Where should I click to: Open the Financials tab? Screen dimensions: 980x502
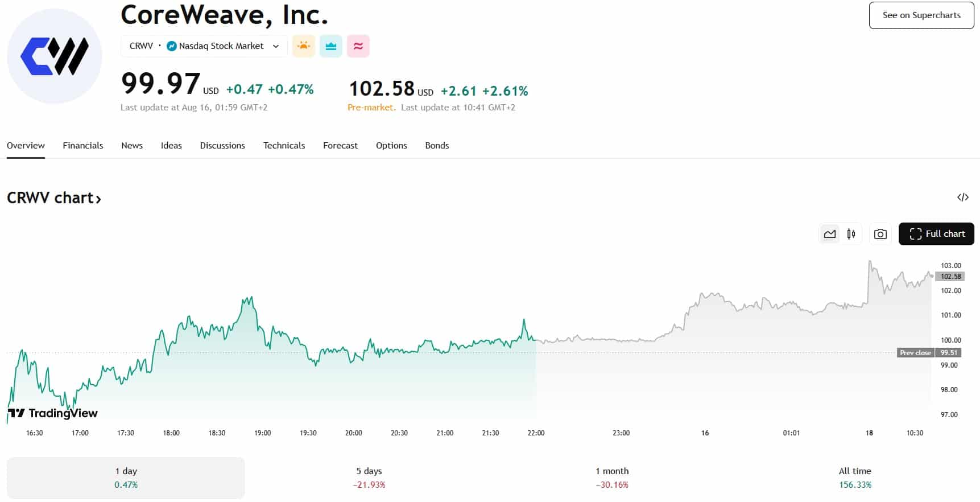click(83, 146)
